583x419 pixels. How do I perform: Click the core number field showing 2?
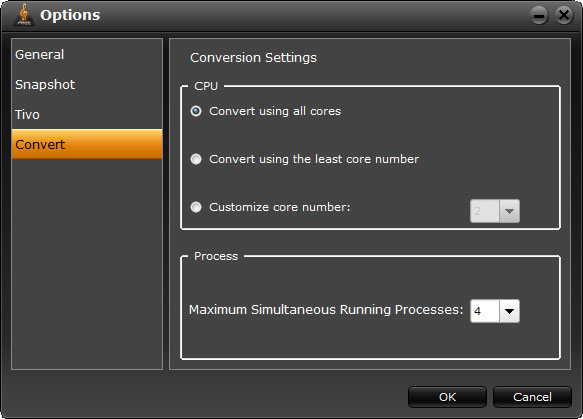(484, 211)
